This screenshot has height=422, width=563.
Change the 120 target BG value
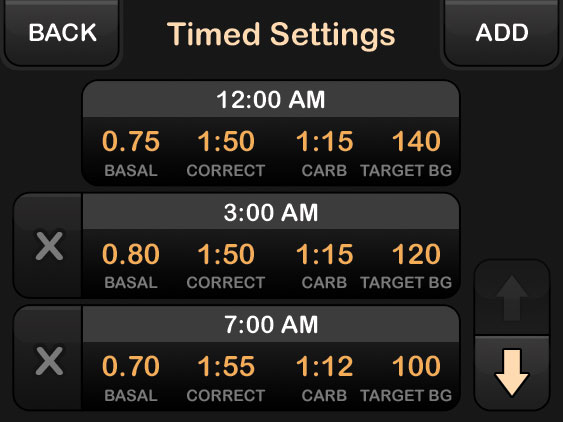(x=416, y=254)
